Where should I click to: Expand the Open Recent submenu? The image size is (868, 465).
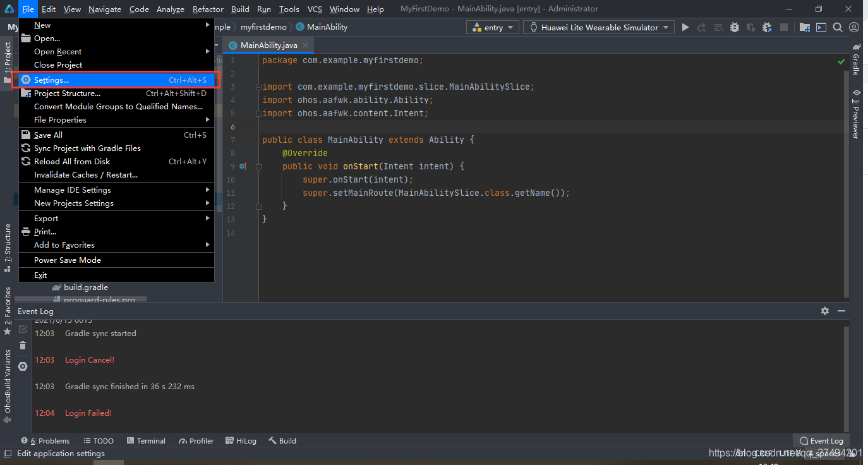[x=116, y=52]
